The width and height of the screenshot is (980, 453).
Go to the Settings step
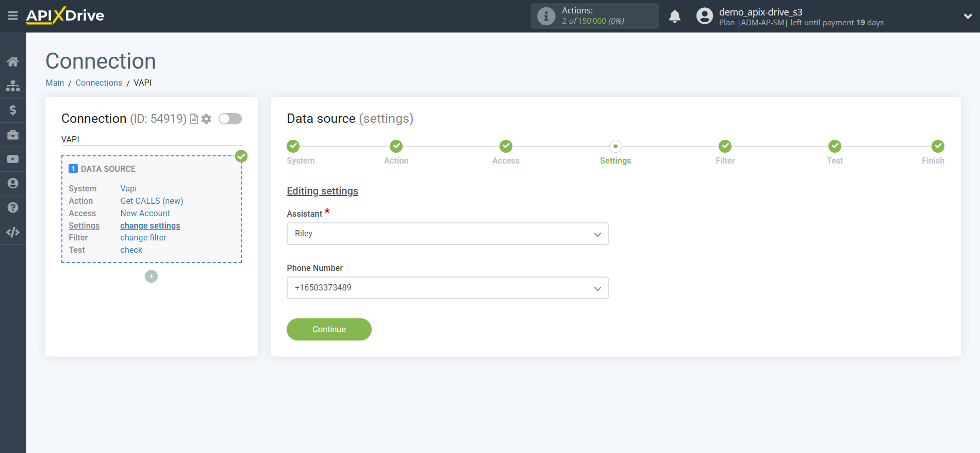(x=616, y=147)
